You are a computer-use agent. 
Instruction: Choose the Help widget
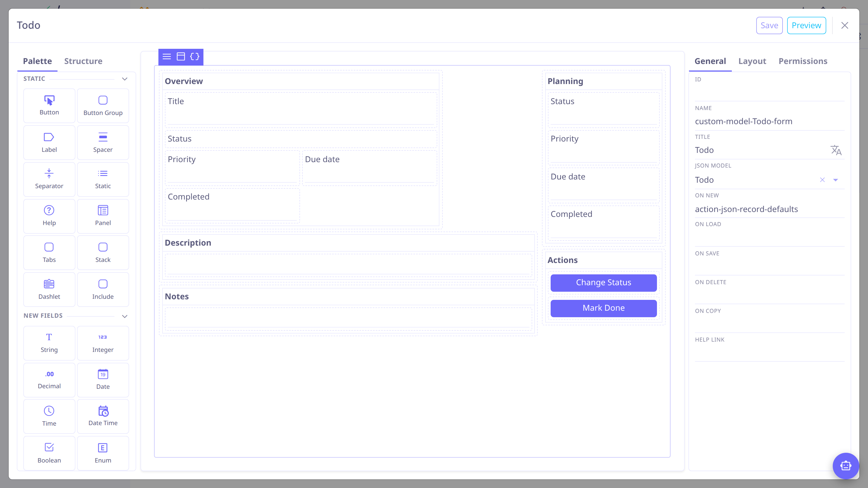(49, 216)
